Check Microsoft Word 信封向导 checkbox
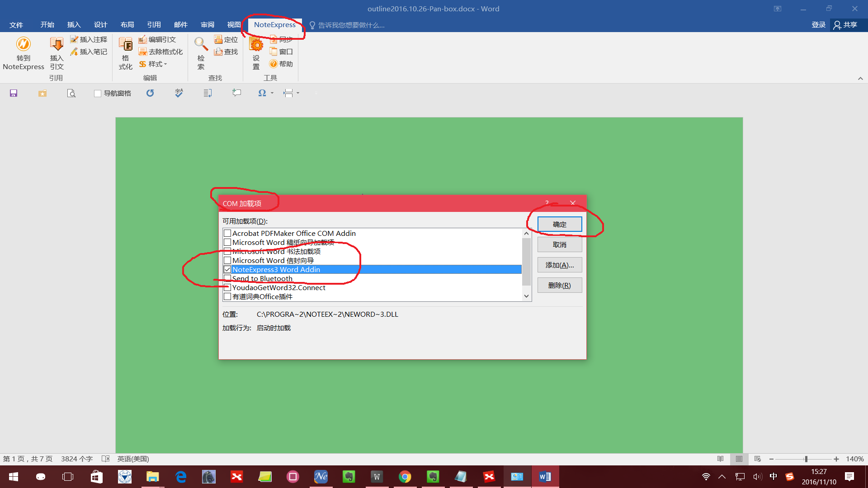 pos(227,261)
